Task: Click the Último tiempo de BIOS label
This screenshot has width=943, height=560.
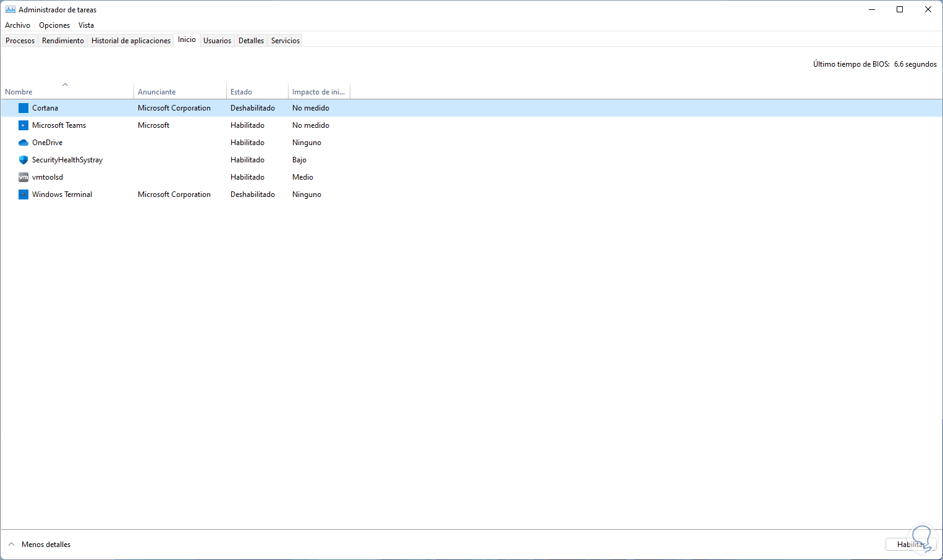Action: point(852,64)
